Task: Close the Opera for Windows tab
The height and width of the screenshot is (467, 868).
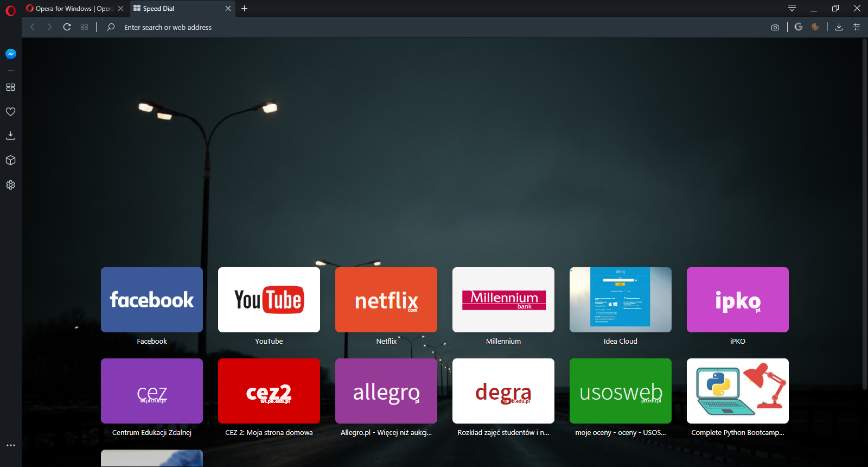Action: [120, 9]
